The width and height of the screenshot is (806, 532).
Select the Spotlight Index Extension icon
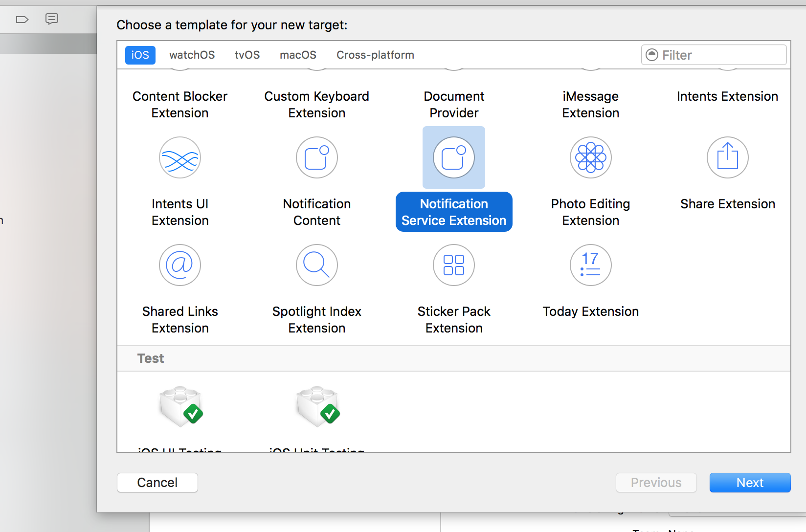coord(317,266)
